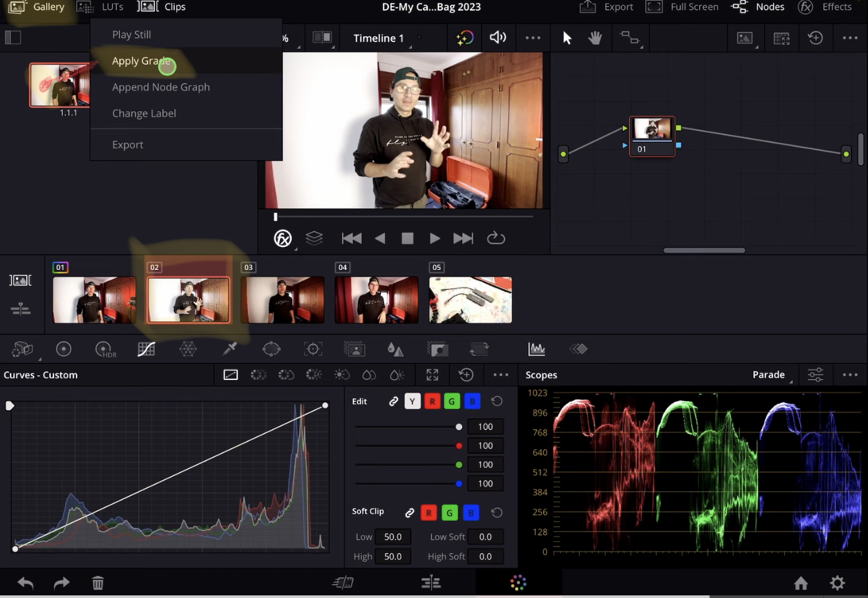Toggle the Y luminance channel in Curves
This screenshot has height=598, width=868.
pos(412,401)
